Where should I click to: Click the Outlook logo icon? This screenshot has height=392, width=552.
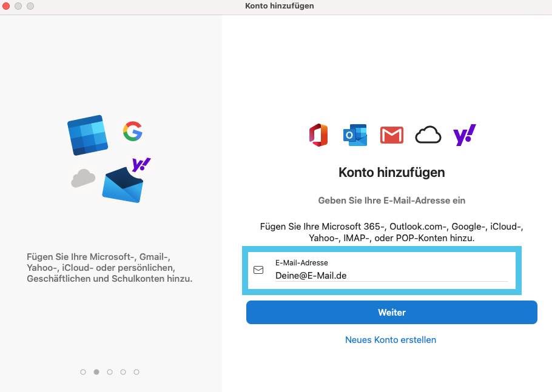coord(355,135)
